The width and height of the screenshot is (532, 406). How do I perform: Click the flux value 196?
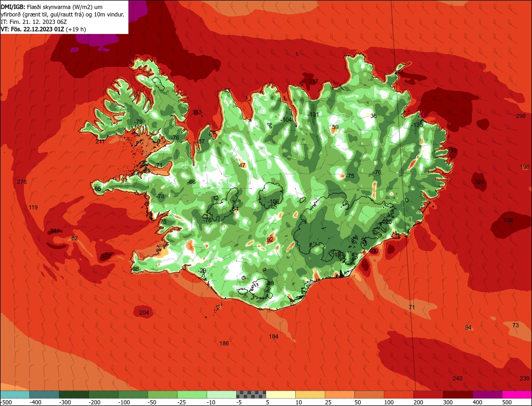click(525, 167)
